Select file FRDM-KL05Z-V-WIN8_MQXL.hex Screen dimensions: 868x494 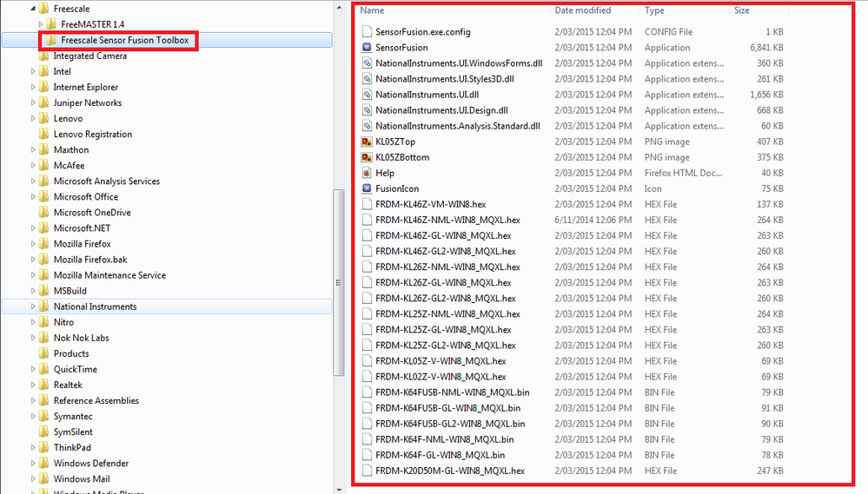point(441,361)
